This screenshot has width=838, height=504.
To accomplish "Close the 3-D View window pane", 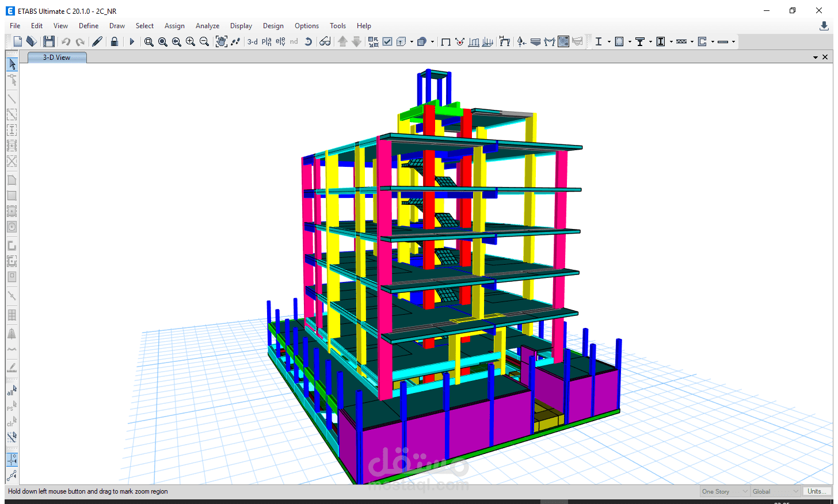I will coord(825,57).
